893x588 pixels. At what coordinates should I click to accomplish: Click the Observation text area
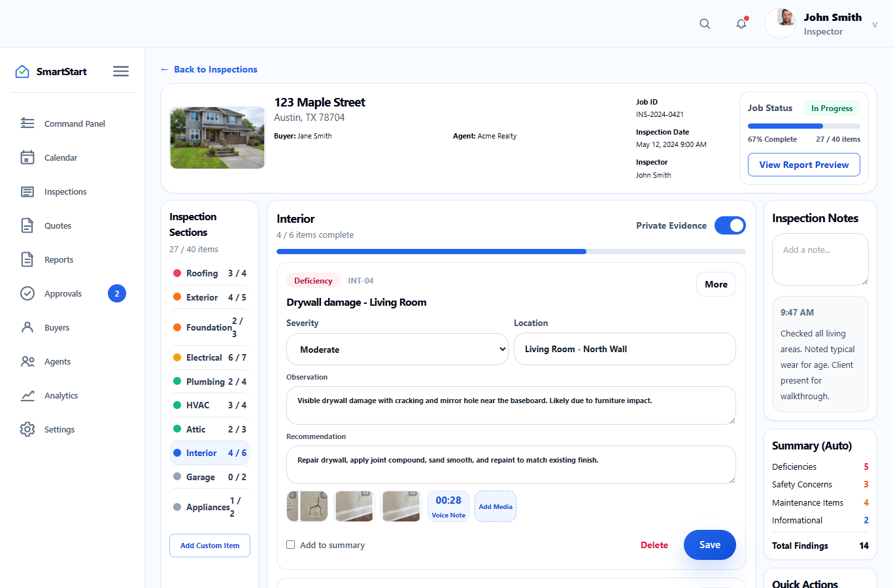[511, 405]
